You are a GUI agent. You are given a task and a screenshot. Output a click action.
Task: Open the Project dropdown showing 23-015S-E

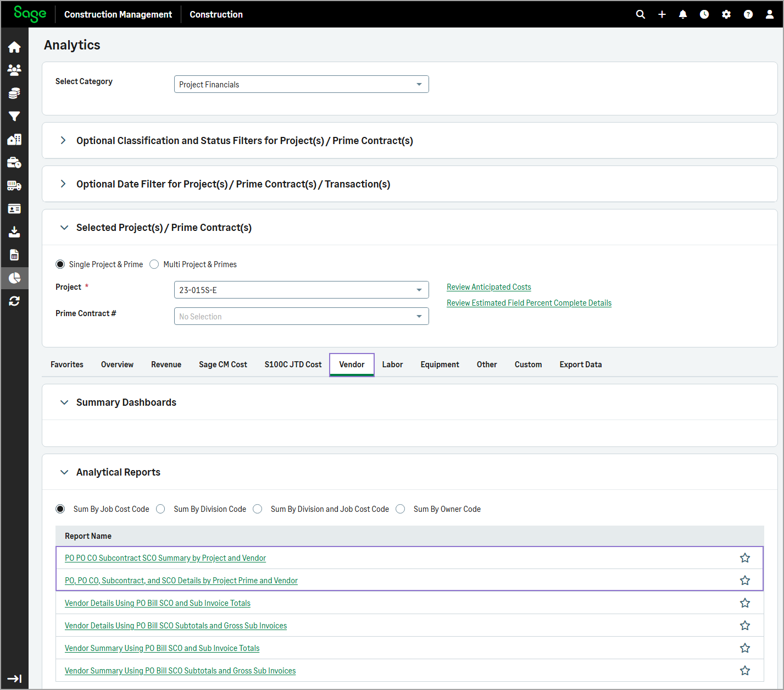[301, 290]
